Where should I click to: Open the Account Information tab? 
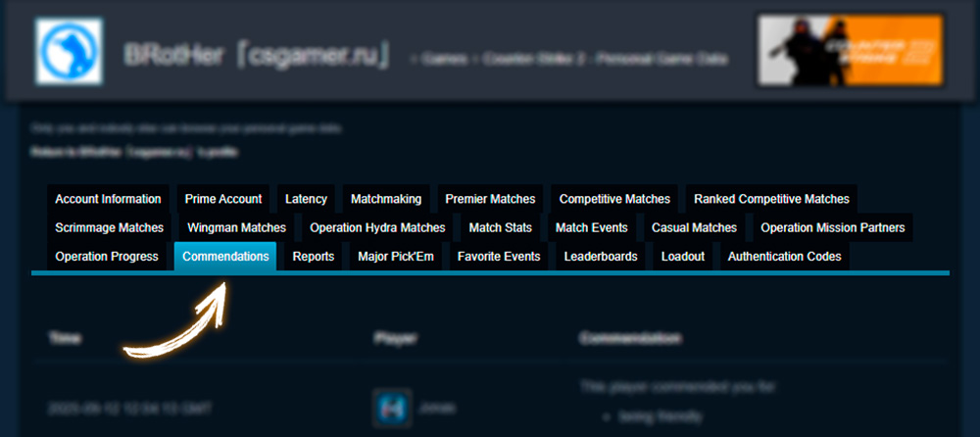(x=108, y=199)
